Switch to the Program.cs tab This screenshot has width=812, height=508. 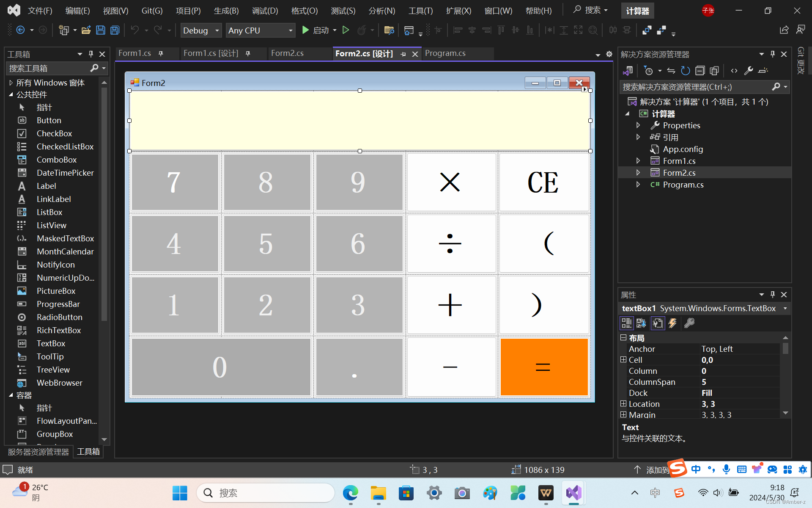pos(445,53)
